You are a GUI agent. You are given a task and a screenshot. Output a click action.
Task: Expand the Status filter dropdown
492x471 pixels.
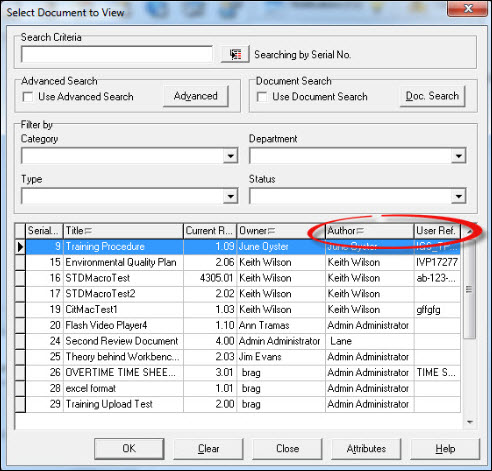(459, 196)
